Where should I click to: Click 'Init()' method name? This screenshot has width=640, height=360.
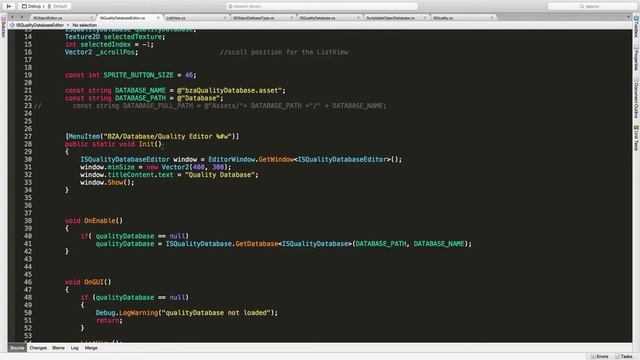tap(150, 144)
